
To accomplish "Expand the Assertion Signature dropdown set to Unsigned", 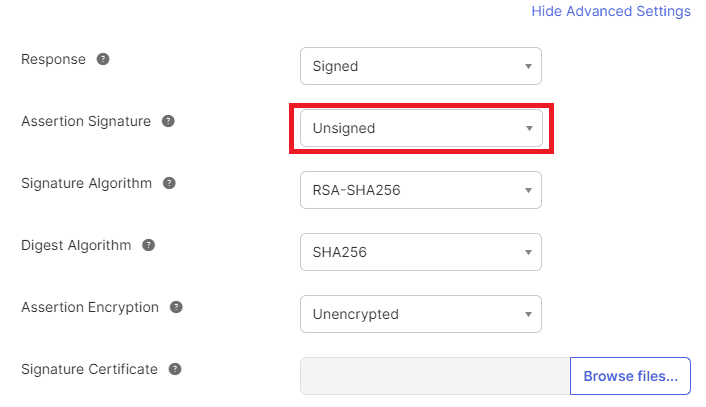I will click(420, 128).
